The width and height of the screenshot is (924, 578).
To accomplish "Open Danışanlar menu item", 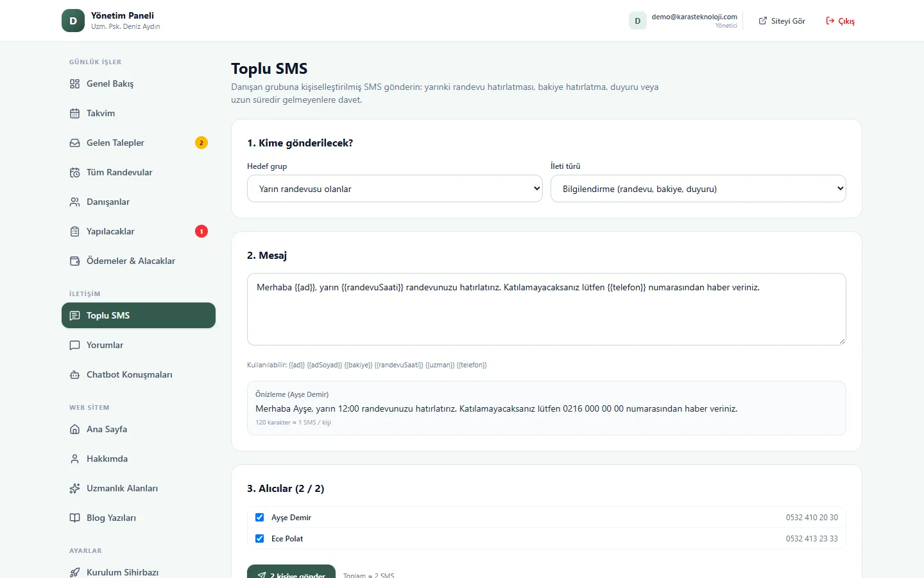I will [x=139, y=202].
